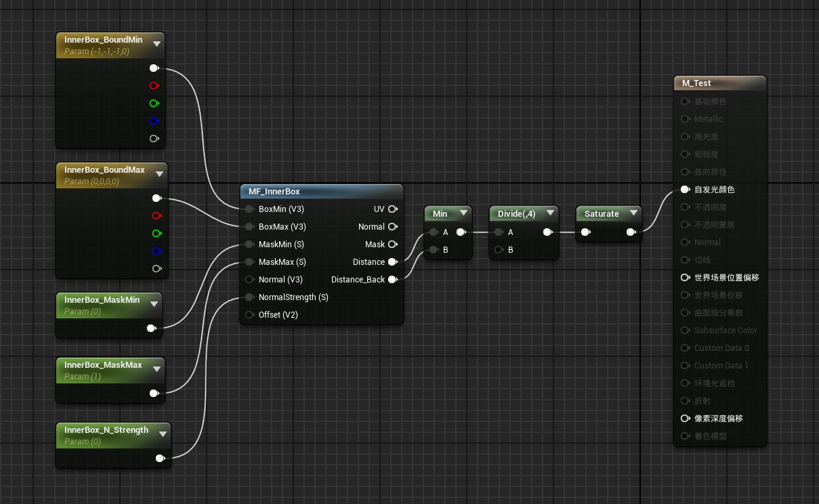The height and width of the screenshot is (504, 819).
Task: Click the red channel pin on InnerBox_BoundMin
Action: pos(154,86)
